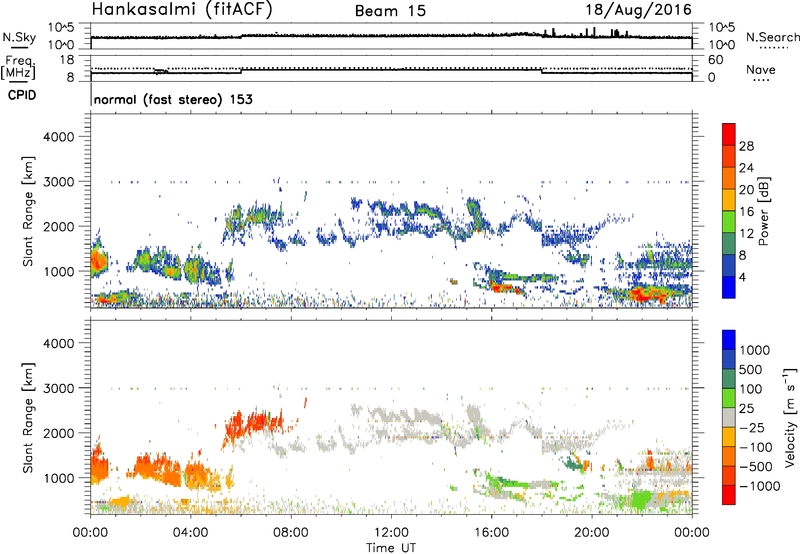Click the '28' power colorbar value

click(746, 146)
